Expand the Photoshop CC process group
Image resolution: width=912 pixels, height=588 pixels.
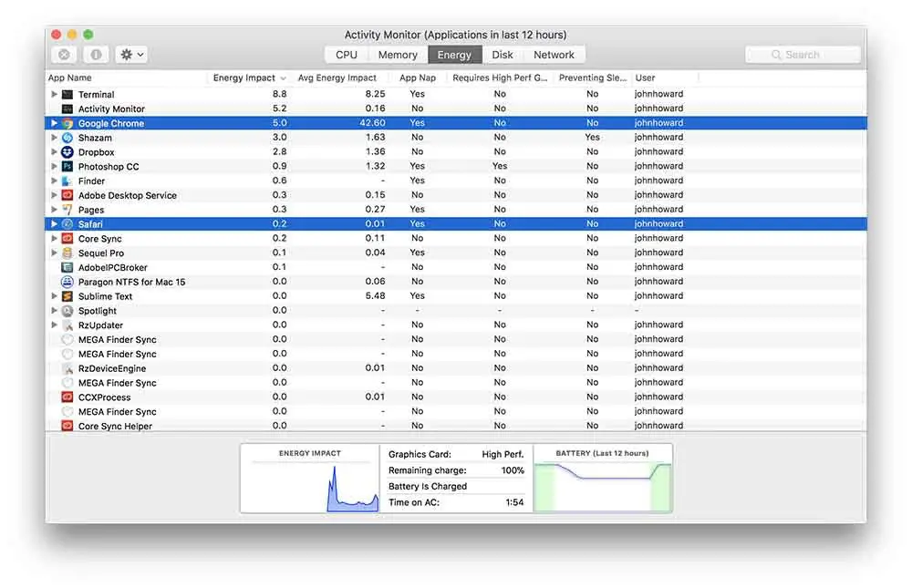click(54, 166)
